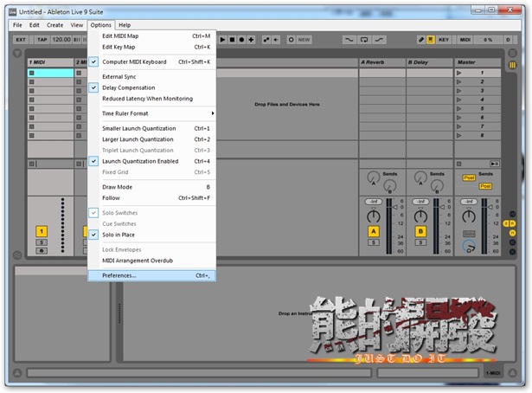This screenshot has height=393, width=532.
Task: Toggle the B Delay track activator
Action: (420, 231)
